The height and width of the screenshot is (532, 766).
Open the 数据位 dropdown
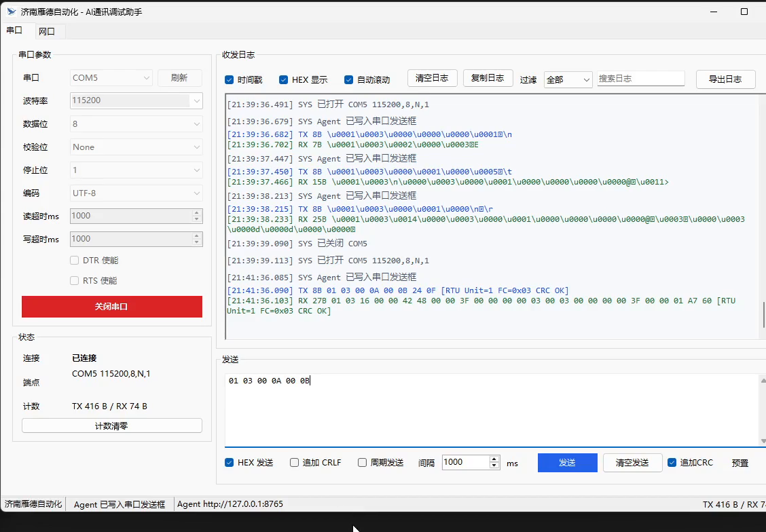[136, 124]
